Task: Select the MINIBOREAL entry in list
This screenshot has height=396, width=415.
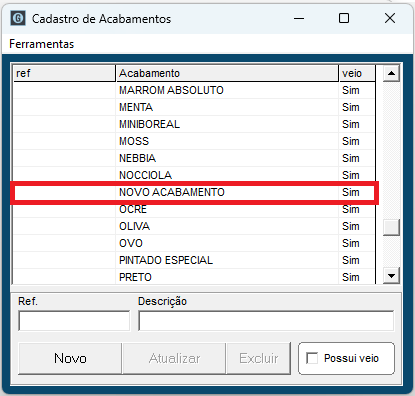Action: [x=194, y=124]
